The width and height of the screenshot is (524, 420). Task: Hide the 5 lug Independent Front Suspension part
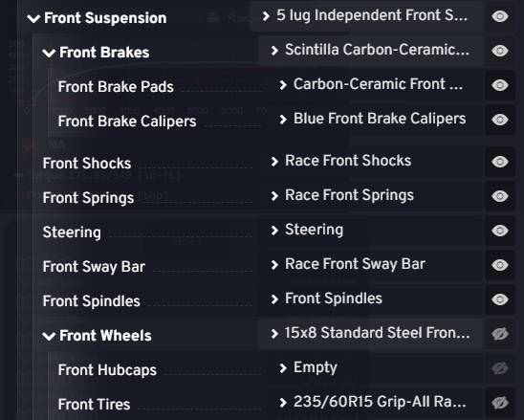pos(500,16)
